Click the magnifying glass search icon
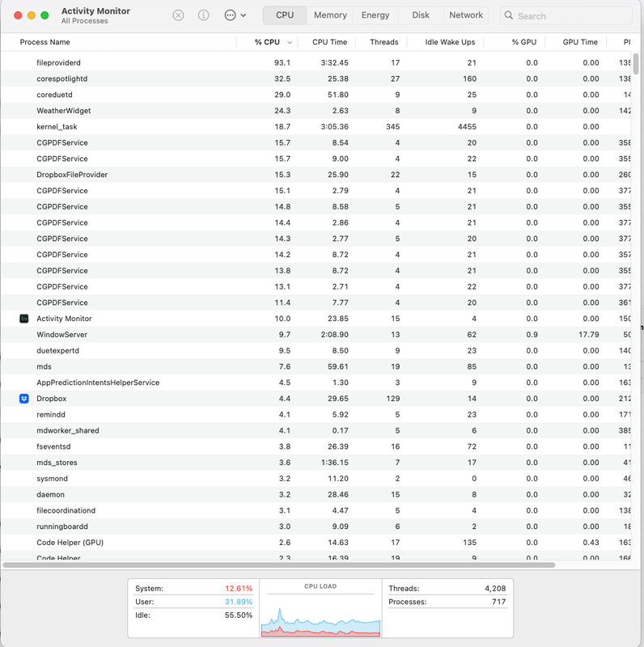Screen dimensions: 644x647 509,15
